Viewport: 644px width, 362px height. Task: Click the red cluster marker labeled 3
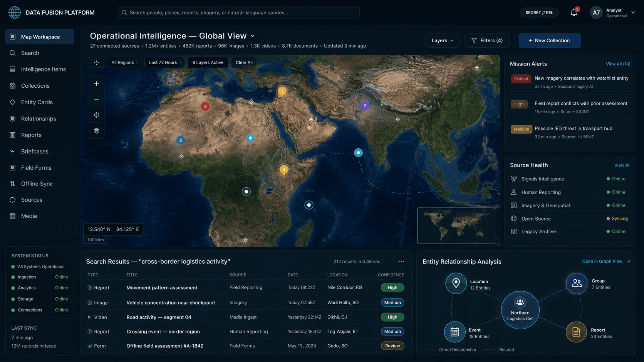205,107
